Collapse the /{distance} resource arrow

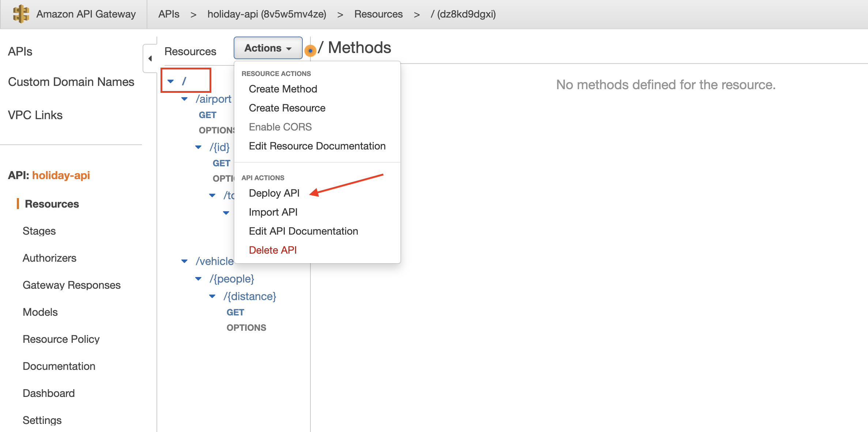[212, 296]
